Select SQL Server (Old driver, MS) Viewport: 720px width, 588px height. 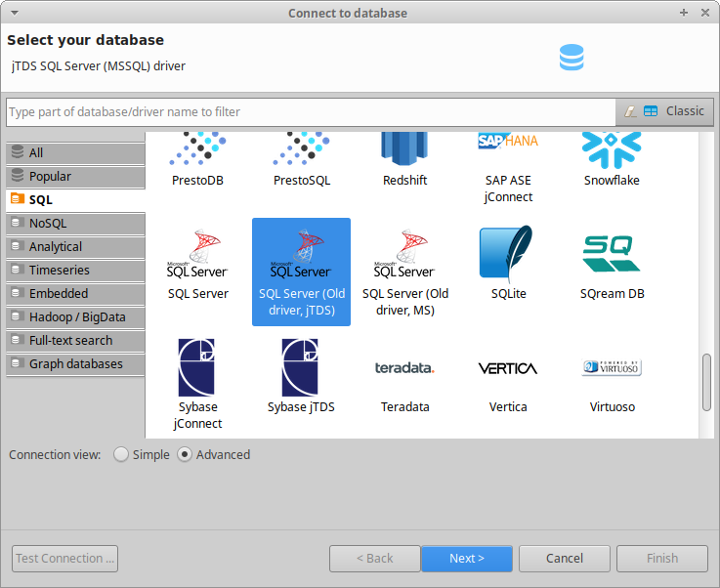tap(404, 273)
